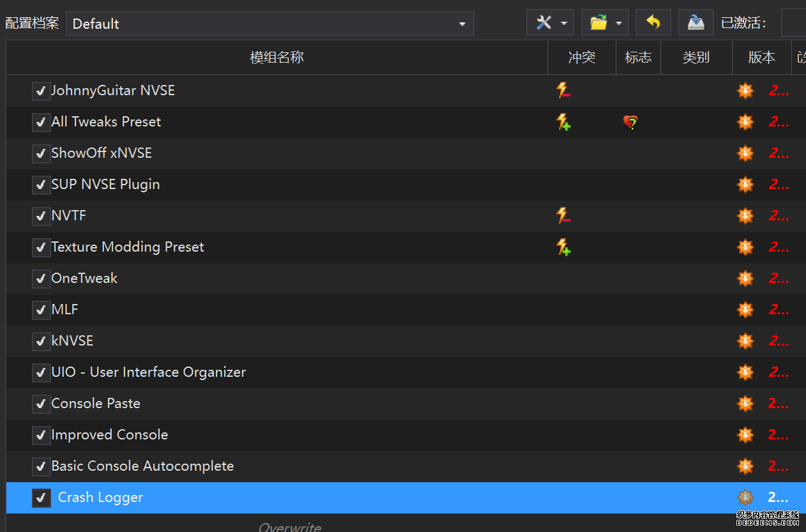Select the Overwrite entry at list bottom
Screen dimensions: 806x532
[x=289, y=527]
